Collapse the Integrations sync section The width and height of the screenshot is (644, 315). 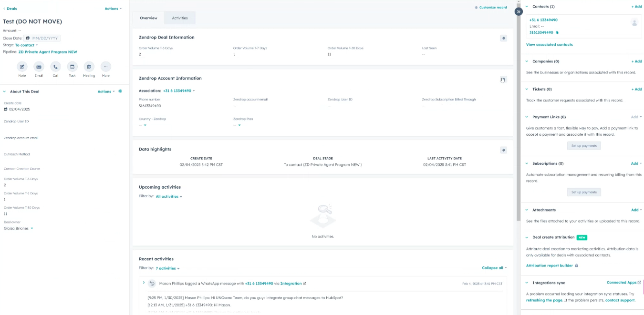coord(527,283)
